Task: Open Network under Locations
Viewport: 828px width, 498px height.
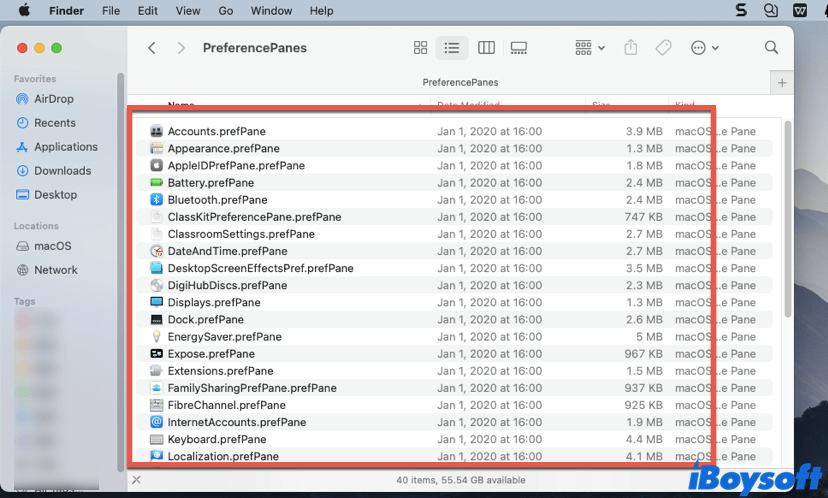Action: (55, 270)
